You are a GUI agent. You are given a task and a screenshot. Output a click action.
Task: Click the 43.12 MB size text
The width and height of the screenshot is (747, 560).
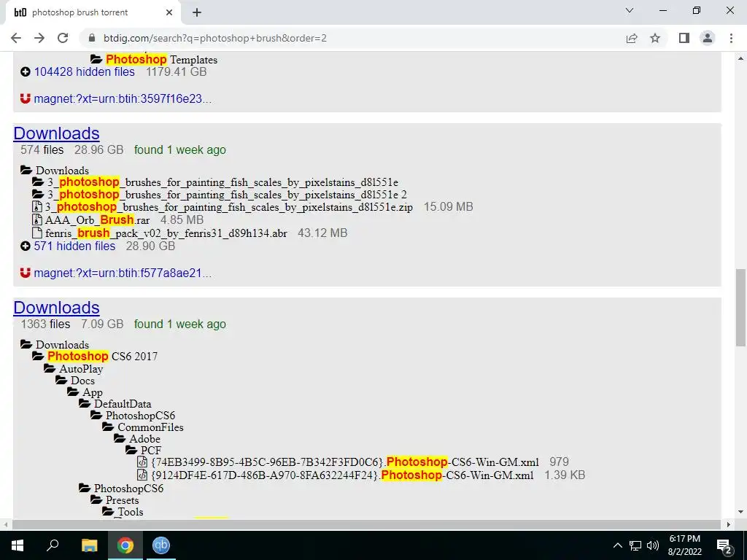coord(322,233)
